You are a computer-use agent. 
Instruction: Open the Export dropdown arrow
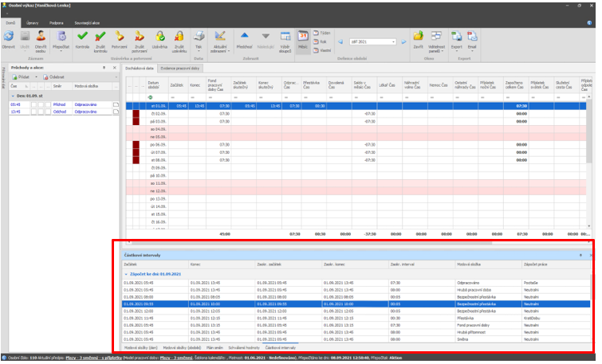coord(457,51)
